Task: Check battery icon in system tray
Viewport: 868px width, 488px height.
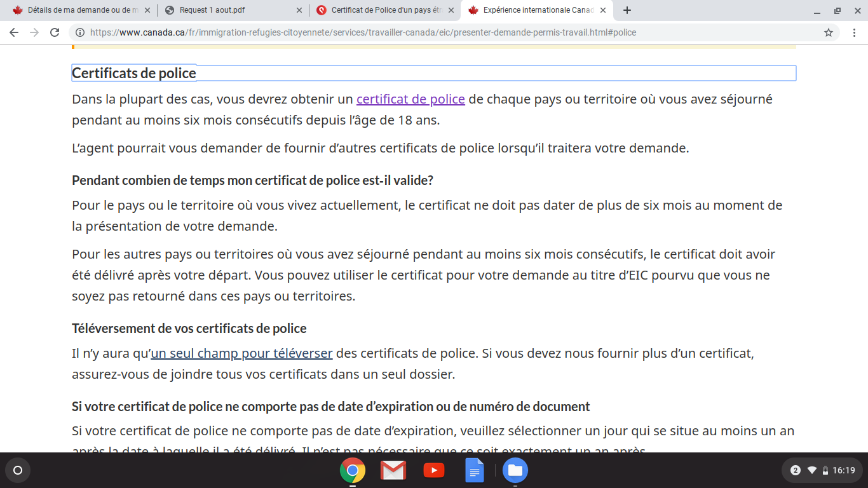Action: [825, 471]
